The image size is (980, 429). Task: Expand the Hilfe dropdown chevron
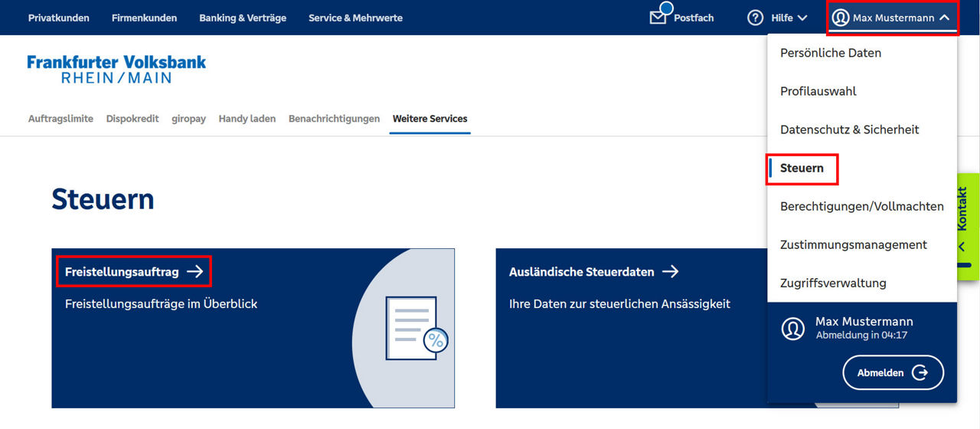click(802, 18)
